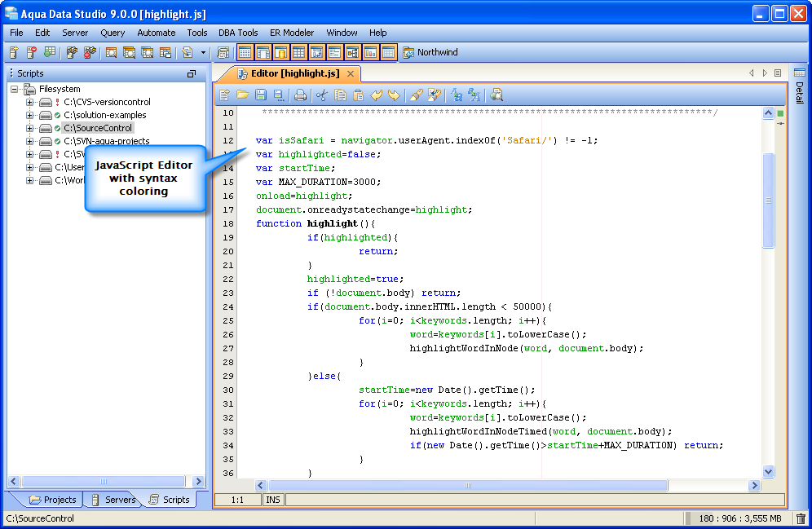The height and width of the screenshot is (529, 812).
Task: Close the Editor [highlight.js] tab
Action: pyautogui.click(x=351, y=73)
